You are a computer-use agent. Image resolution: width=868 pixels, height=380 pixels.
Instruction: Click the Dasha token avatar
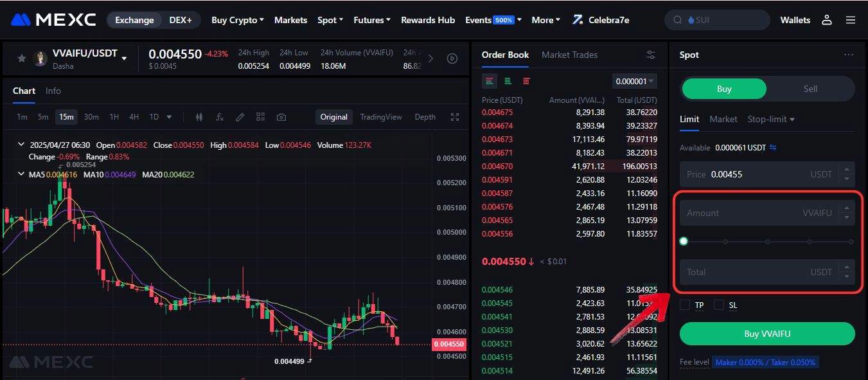[40, 59]
